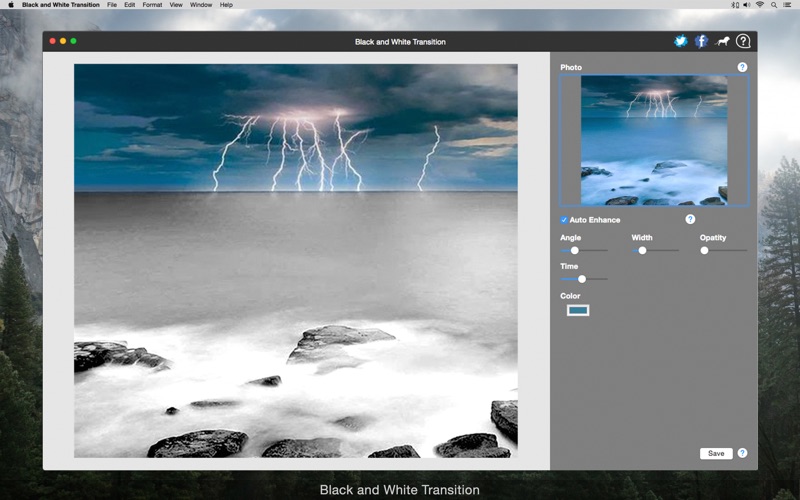Click the Wi-Fi status icon

pos(760,5)
